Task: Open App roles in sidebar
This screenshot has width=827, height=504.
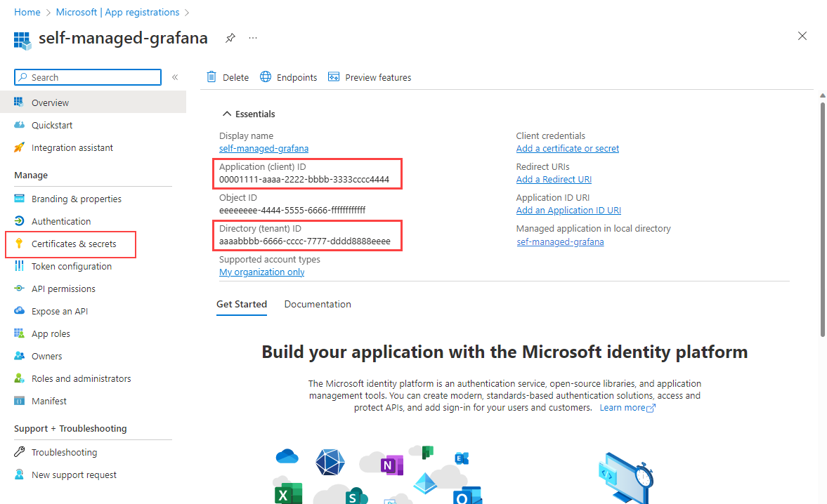Action: pyautogui.click(x=51, y=334)
